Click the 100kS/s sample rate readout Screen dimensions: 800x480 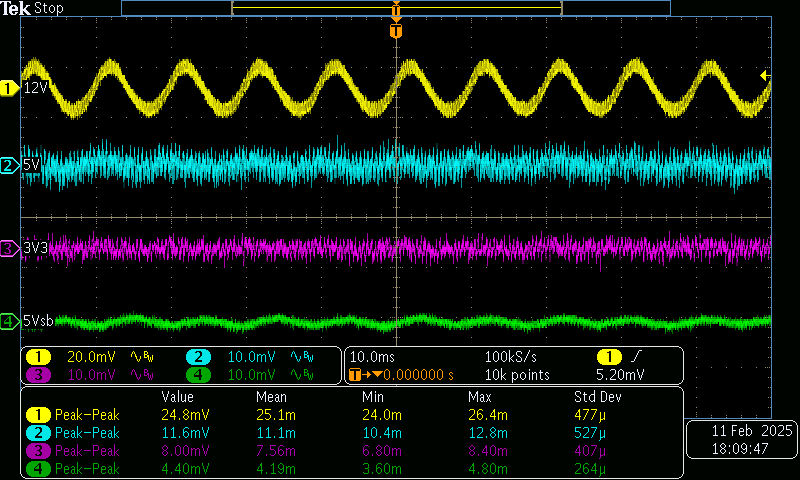511,357
